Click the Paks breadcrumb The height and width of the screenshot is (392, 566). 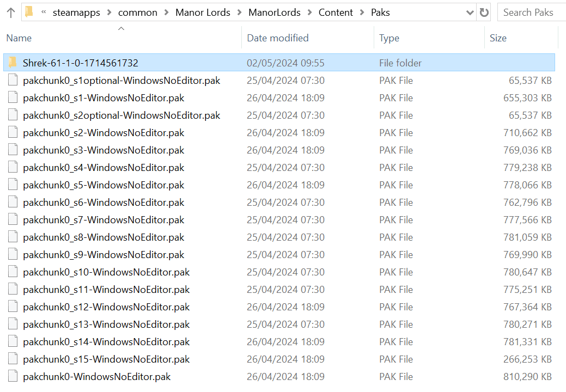tap(380, 13)
